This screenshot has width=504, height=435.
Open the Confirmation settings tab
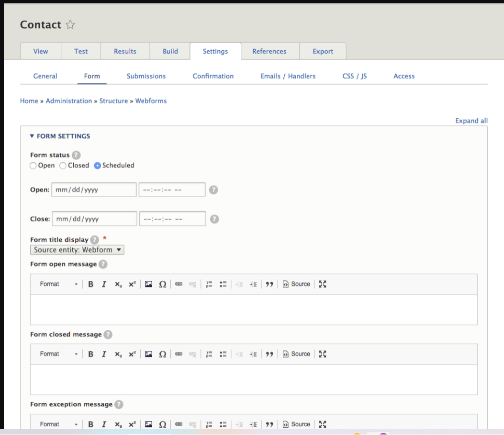[213, 76]
